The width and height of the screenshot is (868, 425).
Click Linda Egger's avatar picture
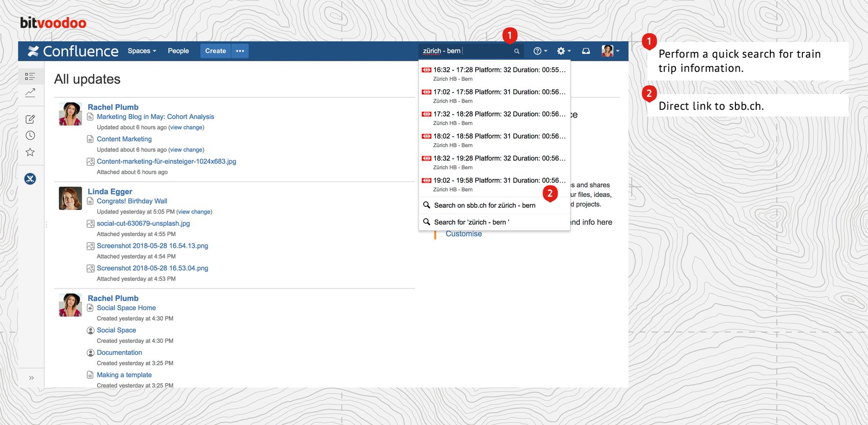click(x=70, y=198)
